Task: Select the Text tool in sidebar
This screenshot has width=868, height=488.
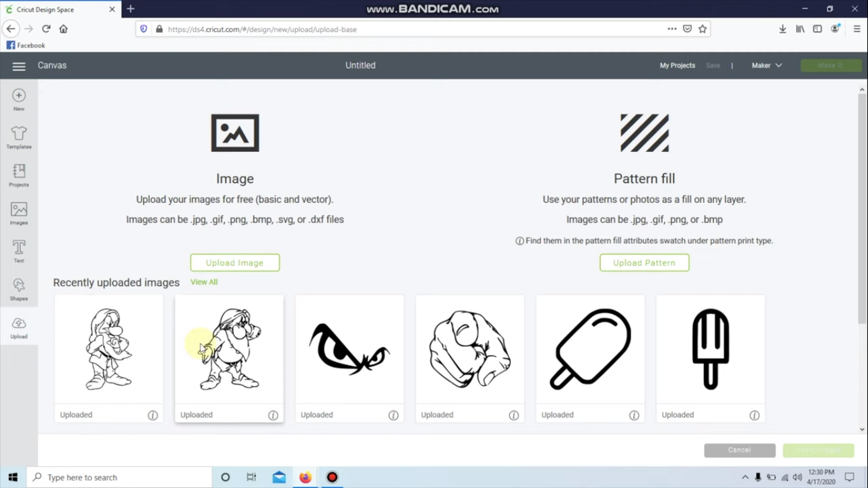Action: (19, 252)
